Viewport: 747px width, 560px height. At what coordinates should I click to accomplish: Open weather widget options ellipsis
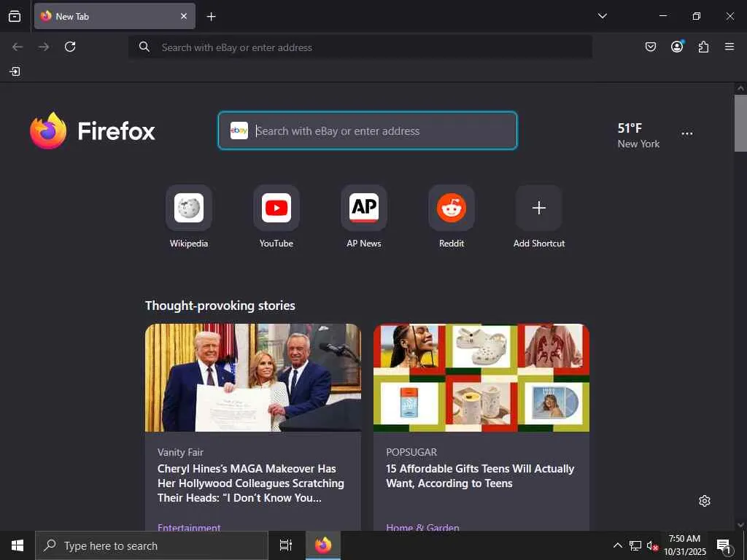click(x=687, y=134)
